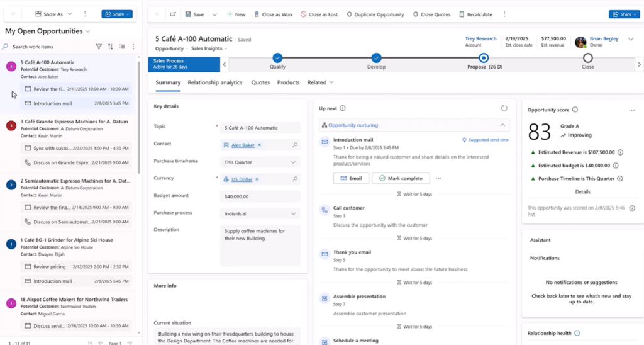Screen dimensions: 644x345
Task: Click the Search work items field
Action: point(47,47)
